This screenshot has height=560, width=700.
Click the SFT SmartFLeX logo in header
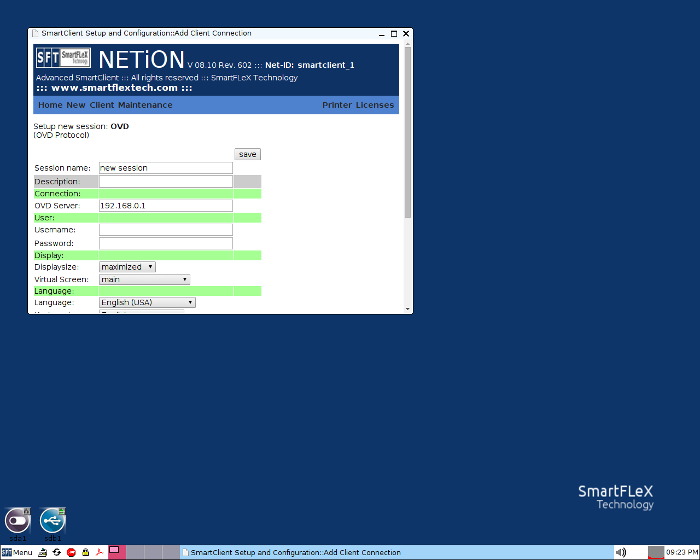click(x=63, y=58)
